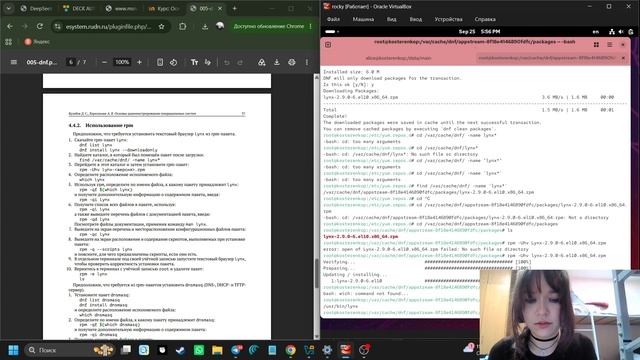
Task: Toggle fit-to-page in PDF toolbar
Action: (160, 62)
